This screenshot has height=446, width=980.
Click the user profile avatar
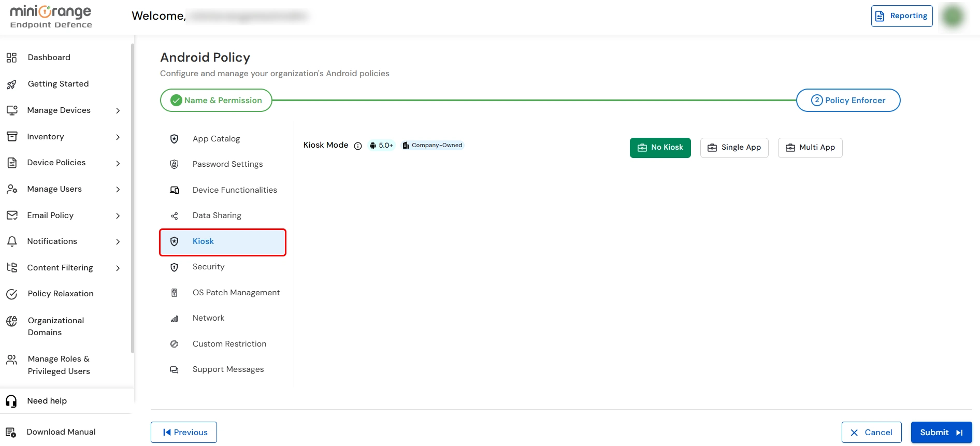[x=953, y=16]
